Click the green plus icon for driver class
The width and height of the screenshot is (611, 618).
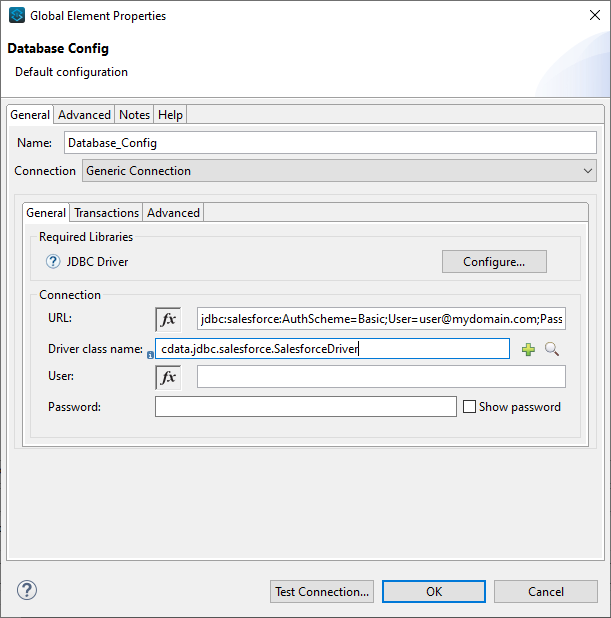529,349
